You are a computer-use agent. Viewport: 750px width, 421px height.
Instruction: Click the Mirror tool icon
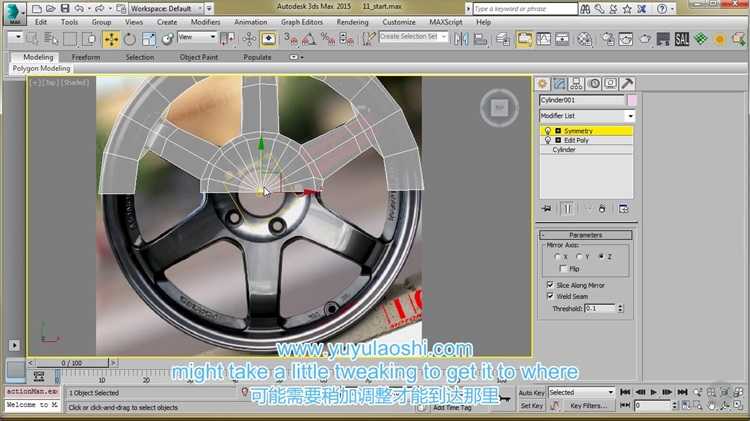coord(461,39)
